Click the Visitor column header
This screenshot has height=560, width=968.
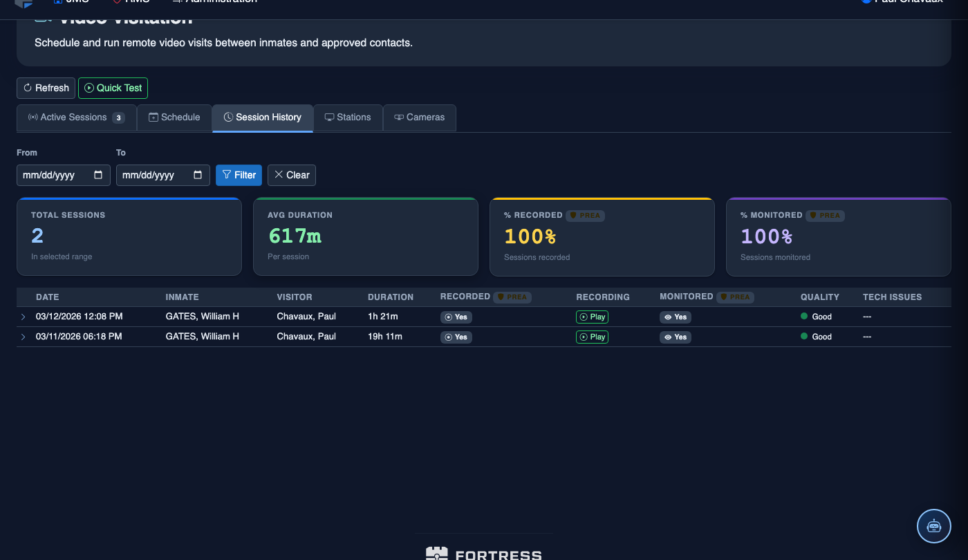[295, 297]
